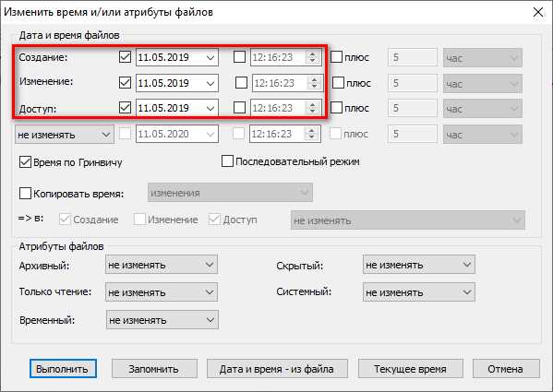Click the Создание plus value field 5
This screenshot has height=392, width=553.
click(412, 57)
